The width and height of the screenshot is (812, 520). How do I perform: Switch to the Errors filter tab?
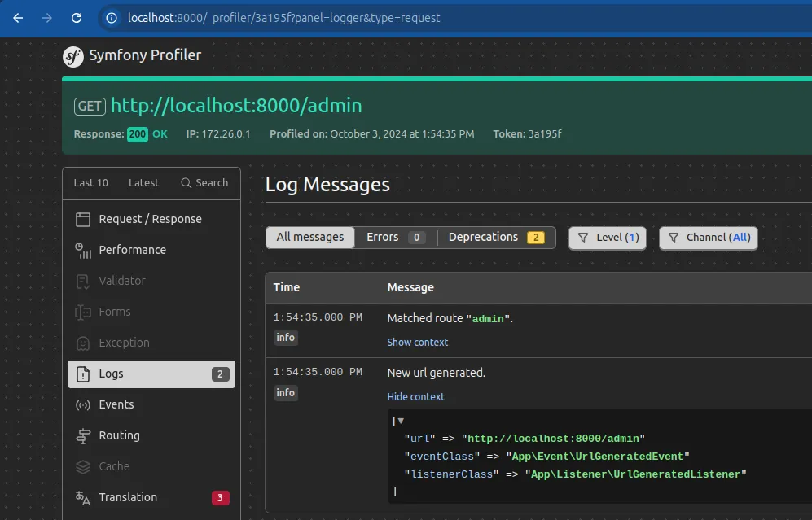pyautogui.click(x=383, y=237)
